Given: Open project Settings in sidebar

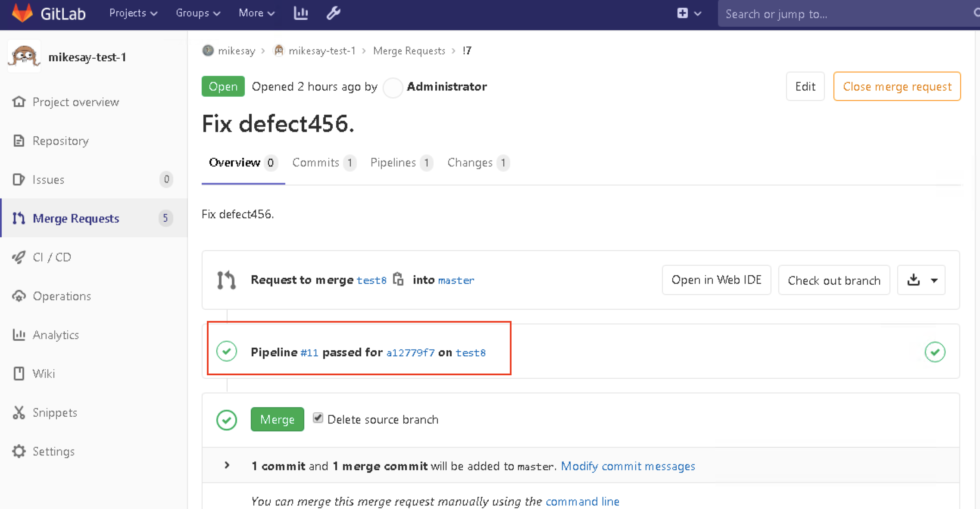Looking at the screenshot, I should [x=53, y=451].
